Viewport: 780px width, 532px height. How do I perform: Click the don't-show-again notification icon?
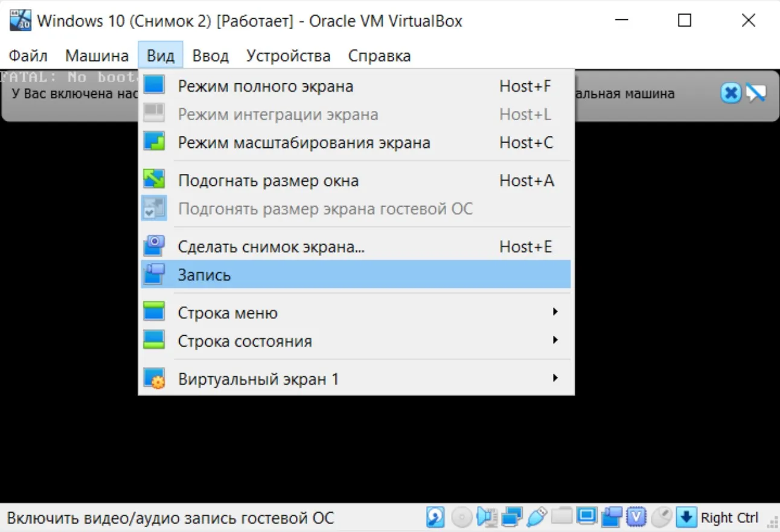click(x=756, y=93)
